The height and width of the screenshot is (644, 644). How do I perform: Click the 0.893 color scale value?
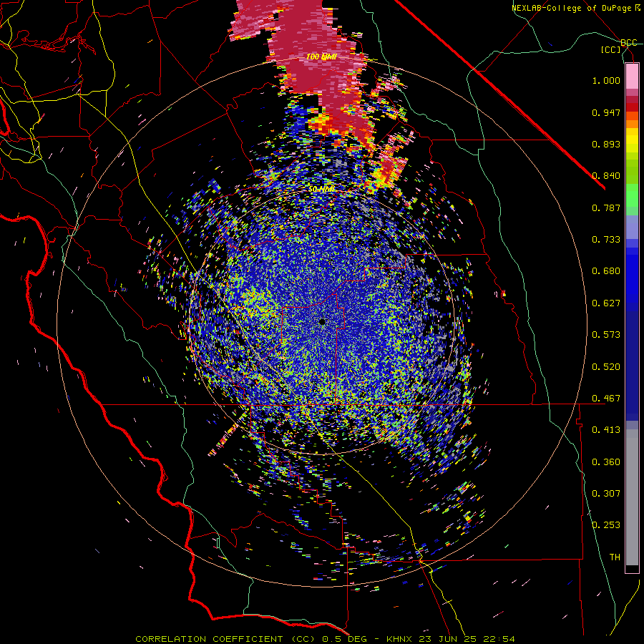(606, 144)
